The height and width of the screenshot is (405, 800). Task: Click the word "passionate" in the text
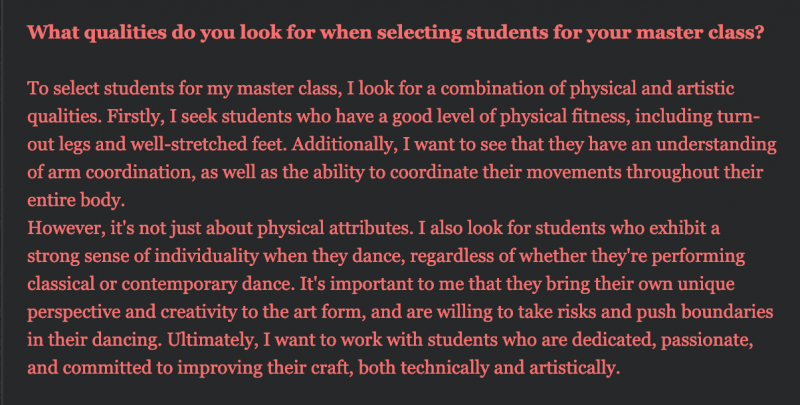pyautogui.click(x=707, y=340)
